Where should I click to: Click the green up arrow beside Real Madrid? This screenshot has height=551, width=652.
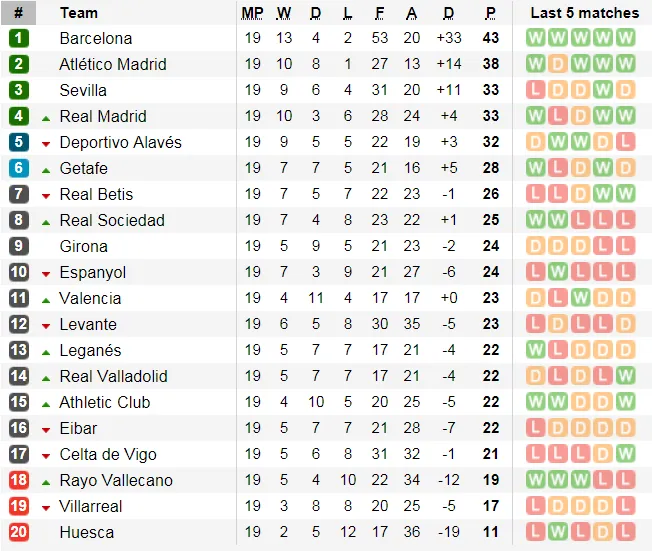tap(46, 118)
